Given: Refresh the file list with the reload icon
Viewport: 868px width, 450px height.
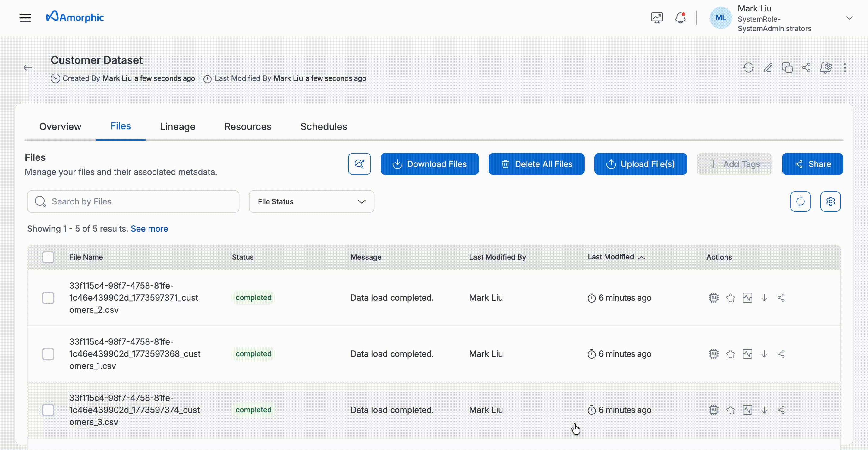Looking at the screenshot, I should (800, 201).
